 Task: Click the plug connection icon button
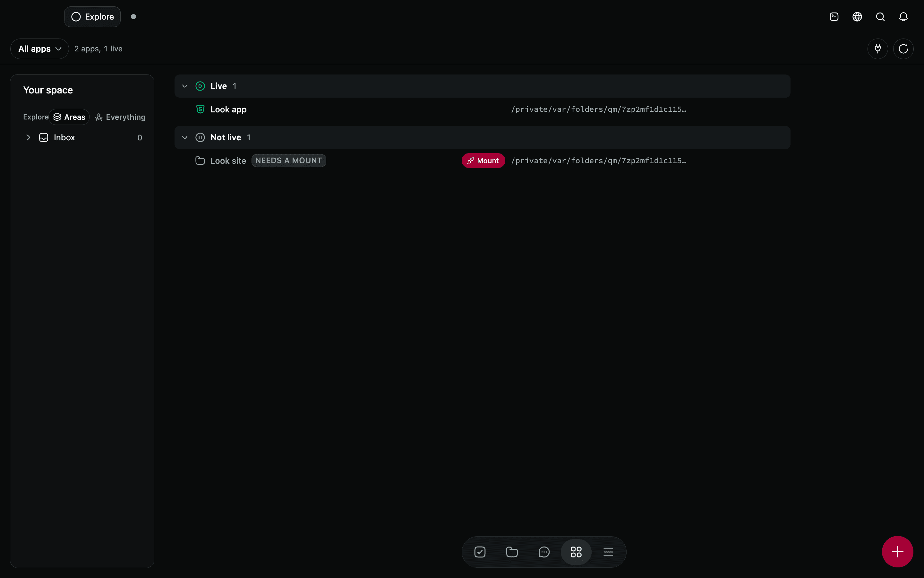coord(878,49)
